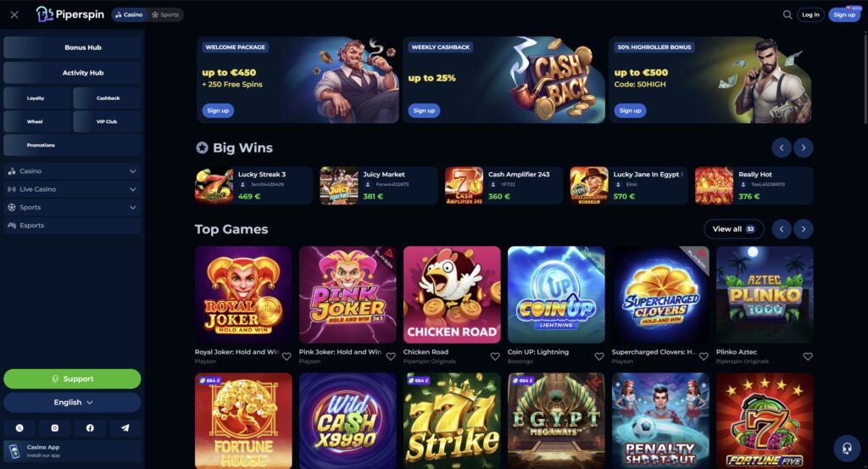This screenshot has height=469, width=868.
Task: Favorite Coin UP: Lightning heart
Action: (599, 356)
